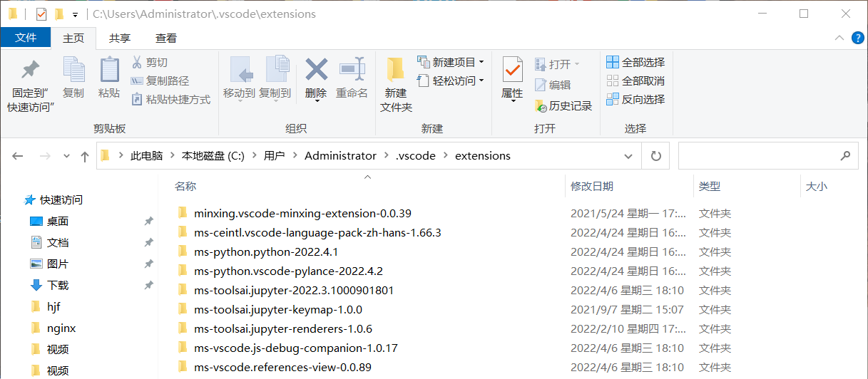Select the ms-vscode.references-view-0.0.89 folder

[282, 367]
